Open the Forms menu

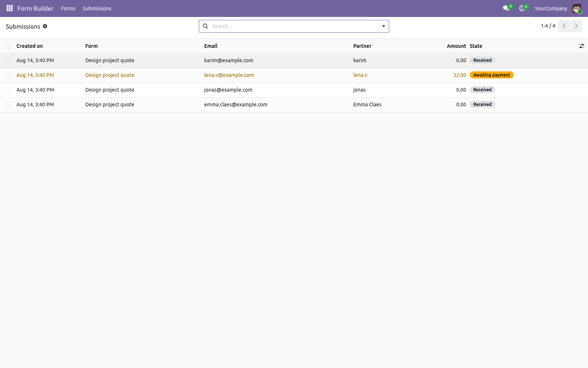(68, 8)
